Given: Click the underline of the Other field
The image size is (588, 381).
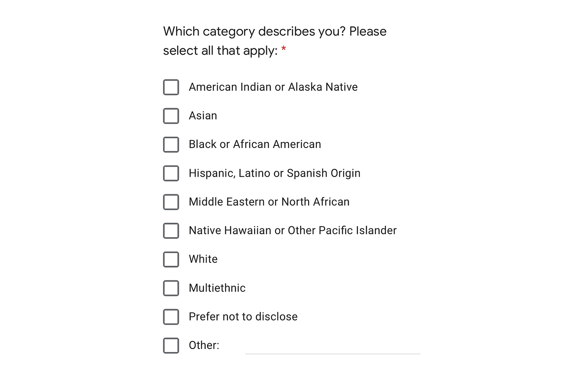Looking at the screenshot, I should pyautogui.click(x=332, y=354).
